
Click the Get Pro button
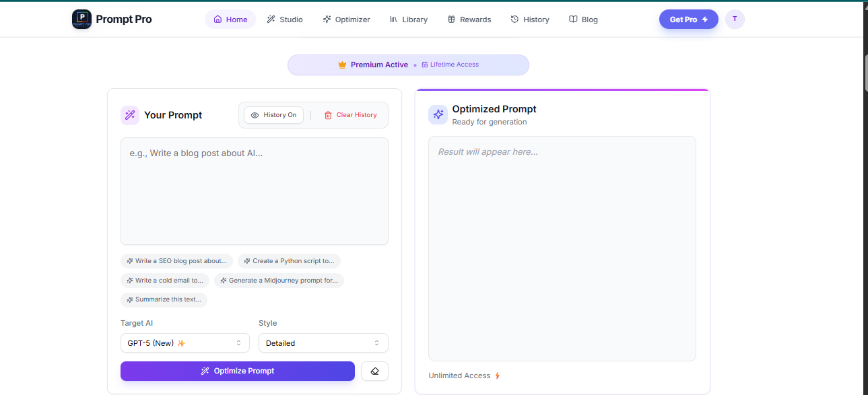[688, 20]
